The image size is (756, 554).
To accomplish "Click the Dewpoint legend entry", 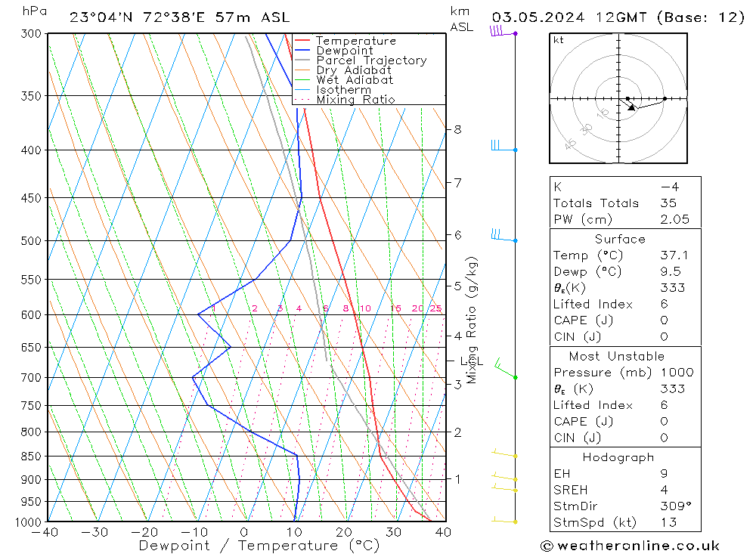I will pyautogui.click(x=333, y=51).
